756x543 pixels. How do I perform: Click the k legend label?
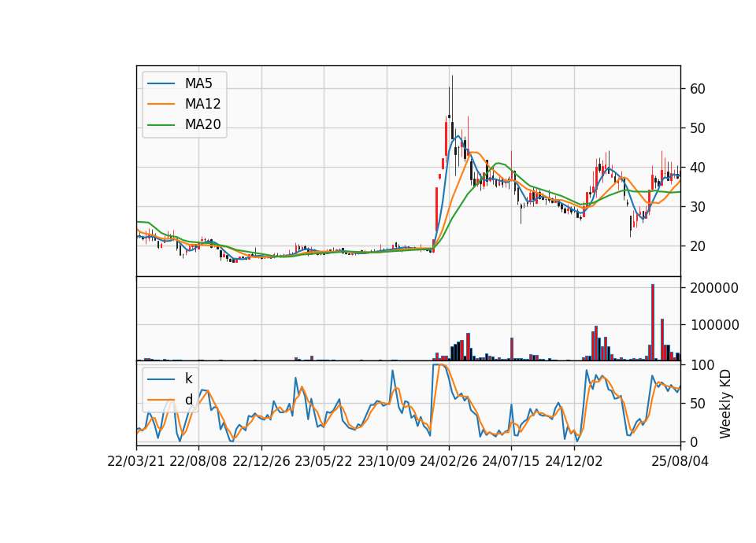point(188,379)
